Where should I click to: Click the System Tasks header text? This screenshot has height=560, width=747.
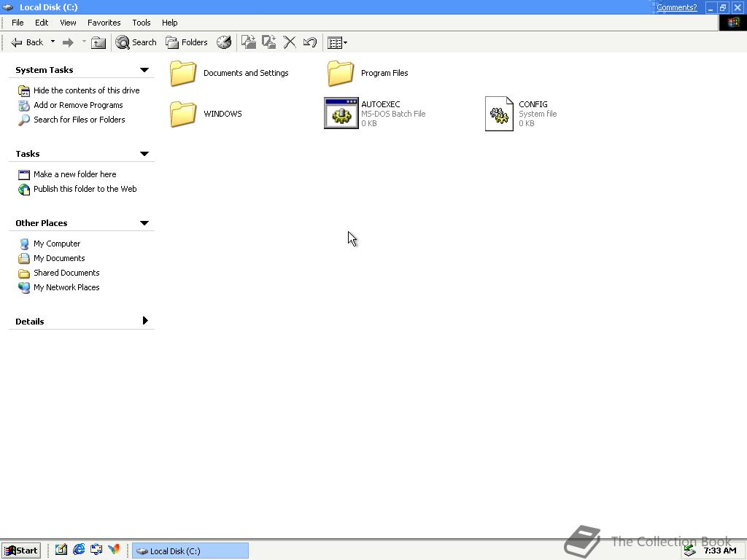[x=44, y=70]
